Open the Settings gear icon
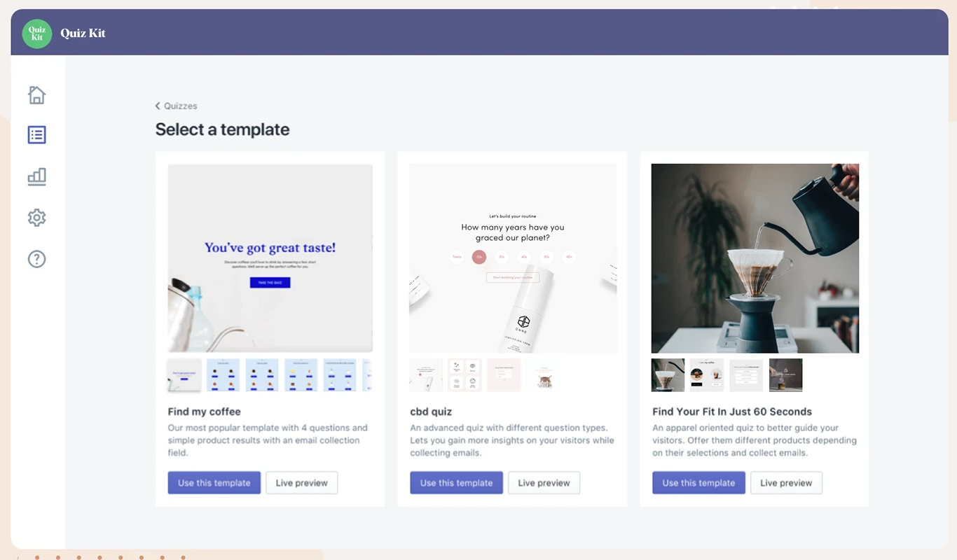Screen dimensions: 957x560 tap(36, 218)
